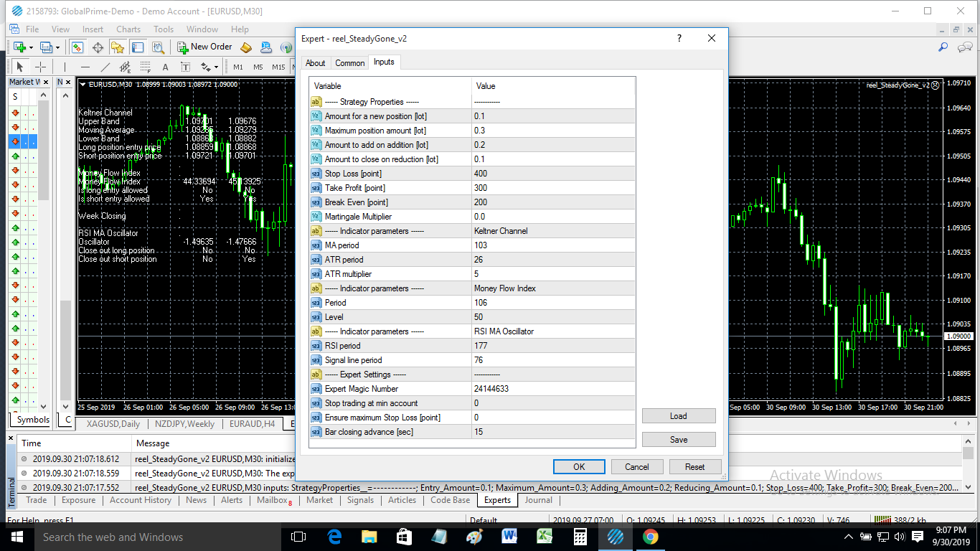980x551 pixels.
Task: Switch to the About tab in Expert dialog
Action: [316, 62]
